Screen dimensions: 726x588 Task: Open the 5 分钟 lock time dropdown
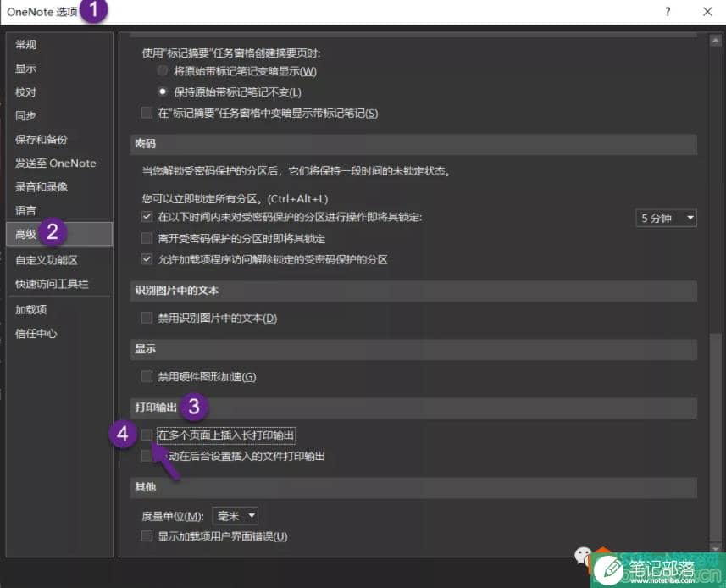tap(666, 218)
